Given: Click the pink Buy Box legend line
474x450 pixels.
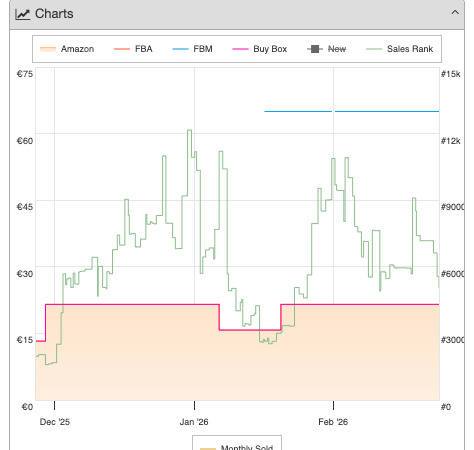Looking at the screenshot, I should 240,49.
